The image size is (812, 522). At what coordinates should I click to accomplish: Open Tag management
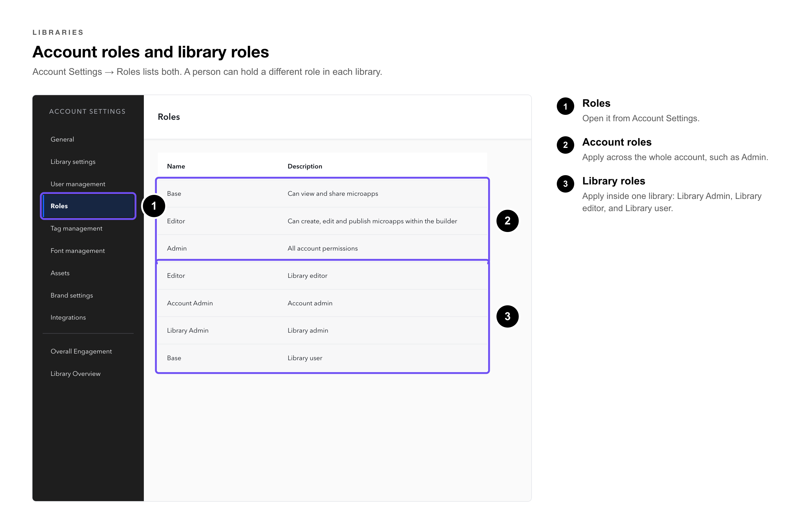tap(76, 229)
